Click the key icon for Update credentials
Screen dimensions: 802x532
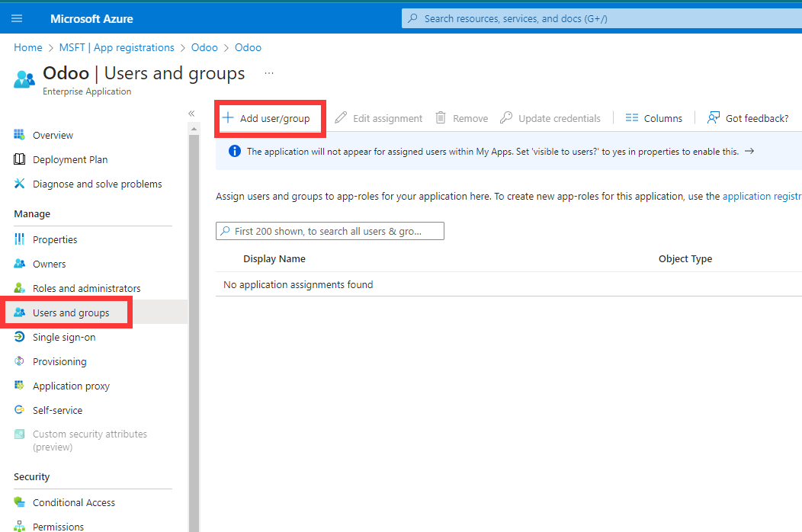coord(506,117)
